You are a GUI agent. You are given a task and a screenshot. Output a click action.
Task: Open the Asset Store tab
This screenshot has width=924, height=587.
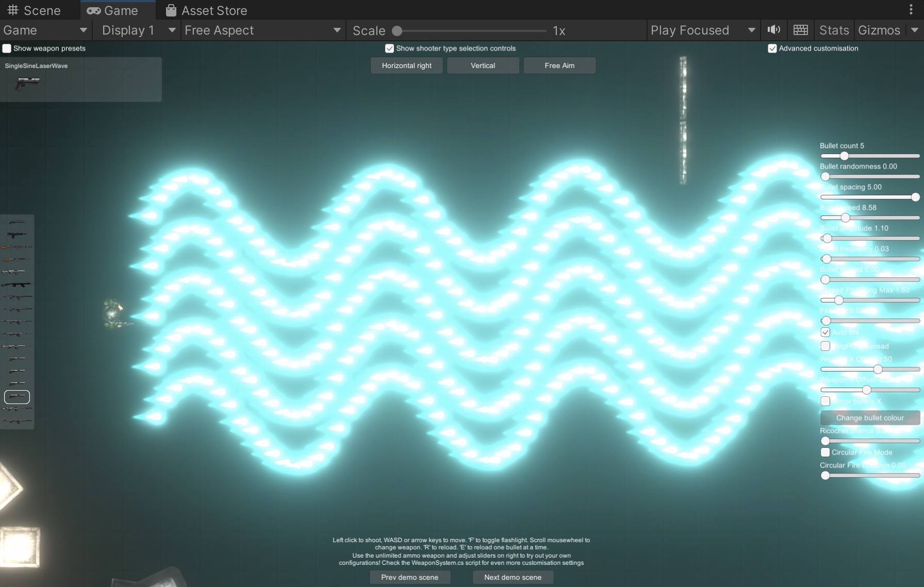[x=206, y=10]
